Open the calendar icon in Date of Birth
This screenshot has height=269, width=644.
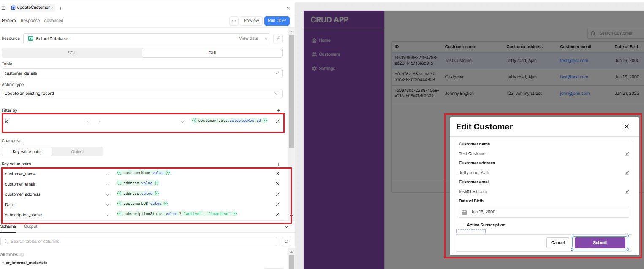pos(465,212)
